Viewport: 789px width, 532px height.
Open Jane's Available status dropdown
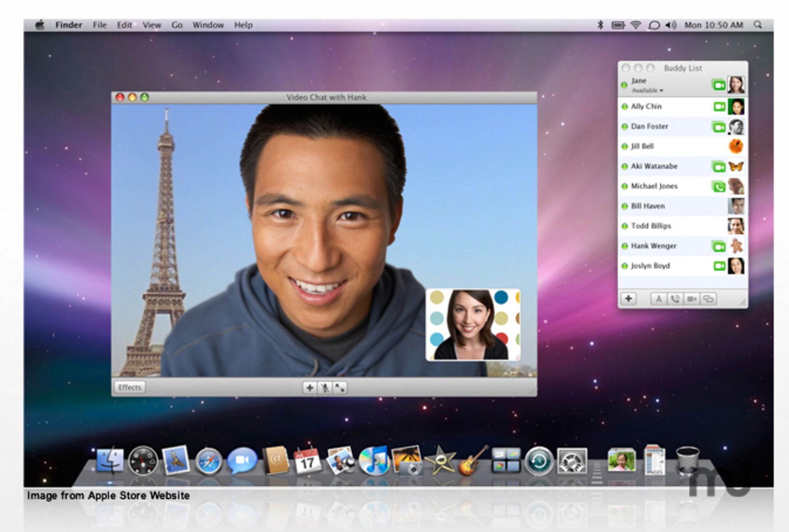click(648, 90)
